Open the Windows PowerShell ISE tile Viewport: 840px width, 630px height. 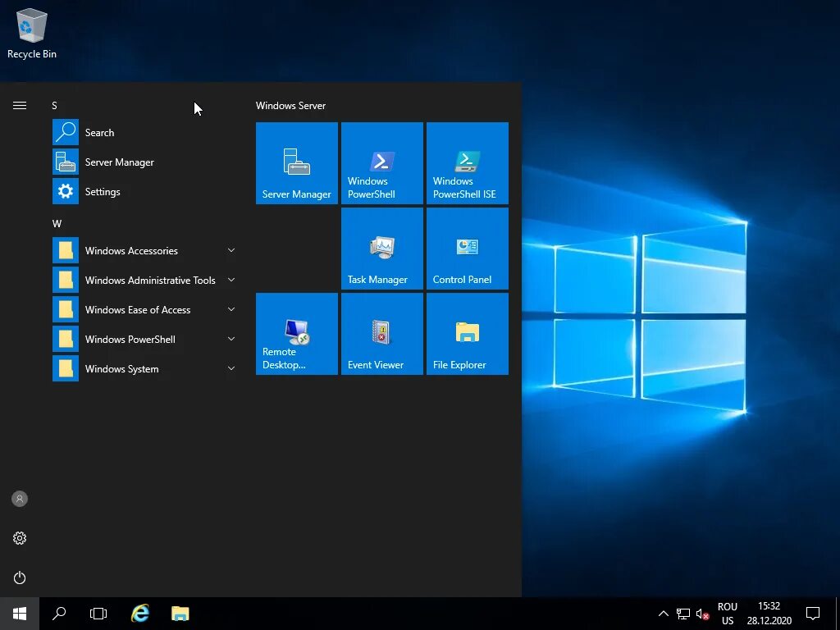467,163
